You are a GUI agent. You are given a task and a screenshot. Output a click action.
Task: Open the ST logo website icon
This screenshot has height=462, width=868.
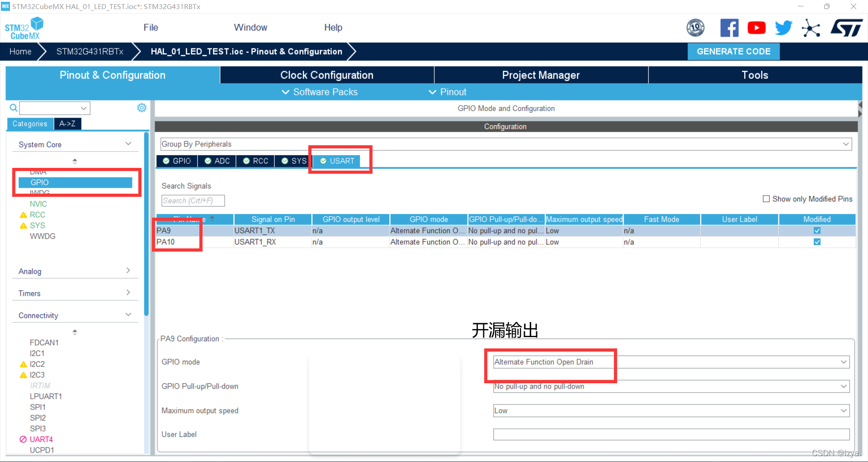point(846,28)
